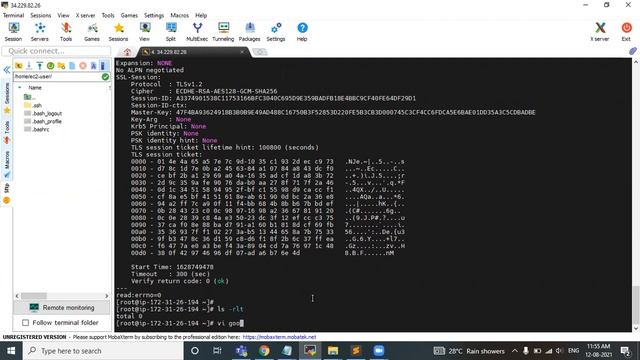Viewport: 640px width, 360px height.
Task: Open the Session toolbar icon
Action: coord(13,32)
